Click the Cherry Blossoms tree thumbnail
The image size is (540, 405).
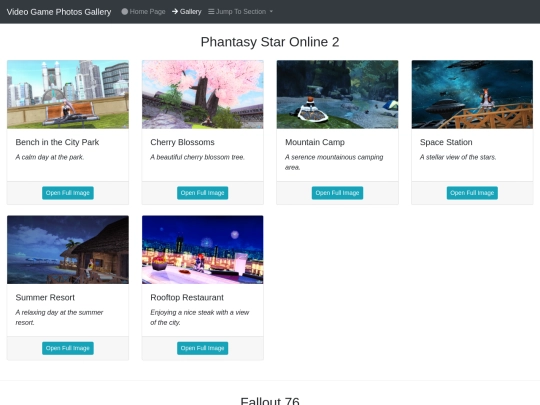pos(202,94)
